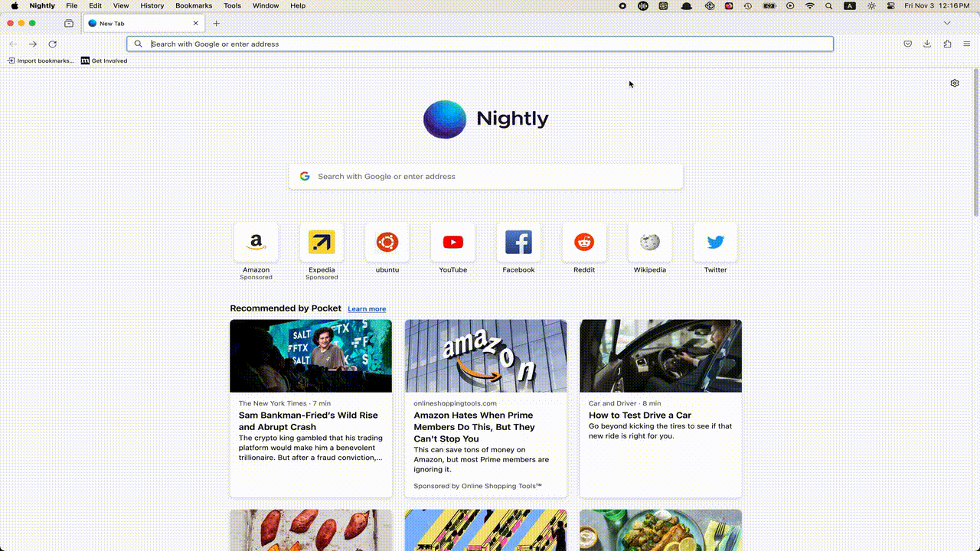Open the Downloads toolbar icon
This screenshot has height=551, width=980.
pos(927,44)
